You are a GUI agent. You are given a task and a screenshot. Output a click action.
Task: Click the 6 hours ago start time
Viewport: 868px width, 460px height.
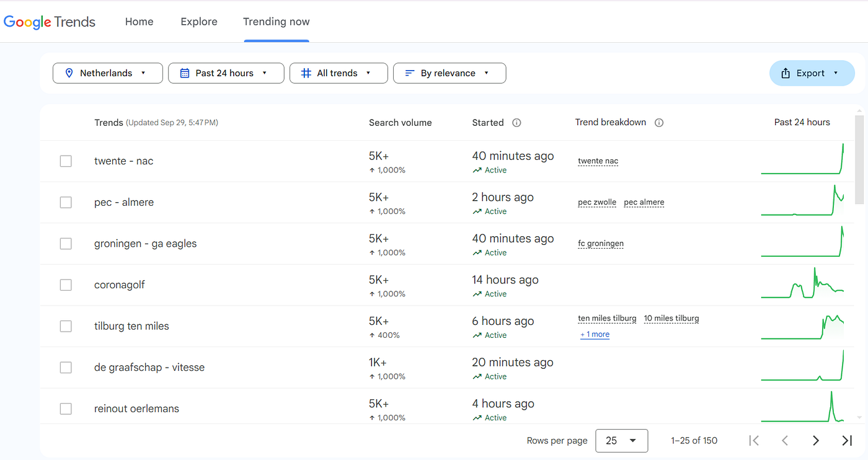(503, 321)
